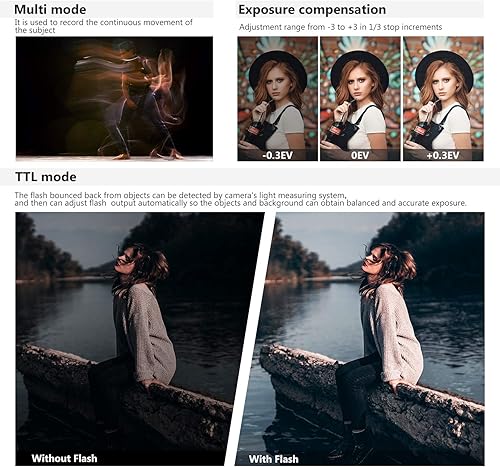This screenshot has height=467, width=500.
Task: Click the continuous movement description text
Action: point(103,26)
